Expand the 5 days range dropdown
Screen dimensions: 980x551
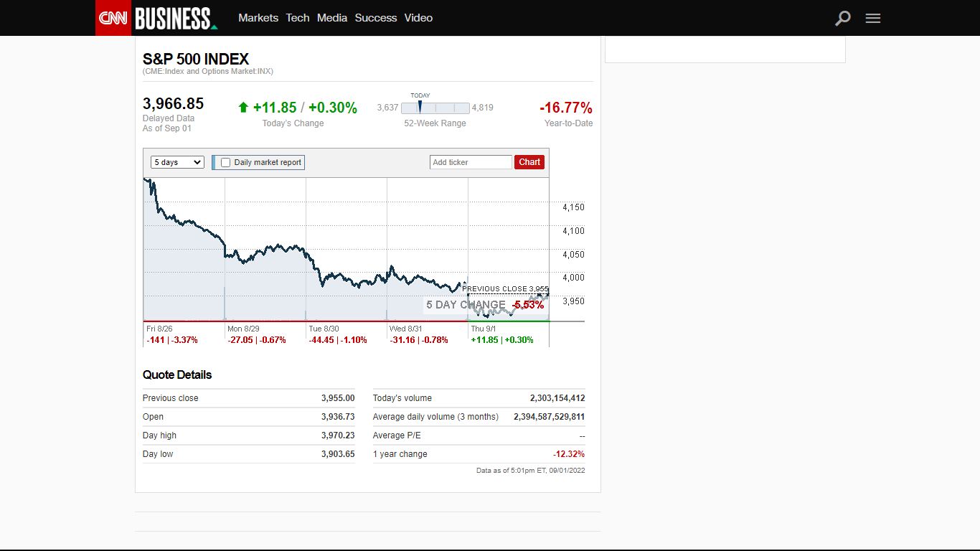tap(177, 162)
